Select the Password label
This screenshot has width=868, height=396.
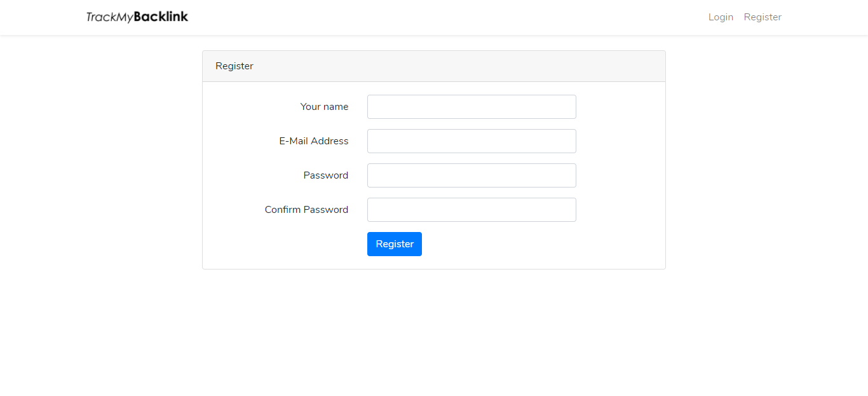(x=325, y=175)
